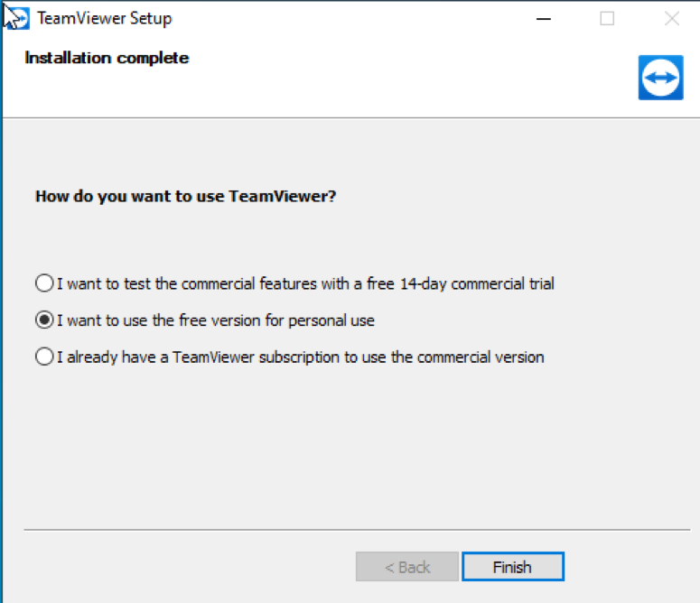Choose the existing TeamViewer subscription radio button

[44, 357]
